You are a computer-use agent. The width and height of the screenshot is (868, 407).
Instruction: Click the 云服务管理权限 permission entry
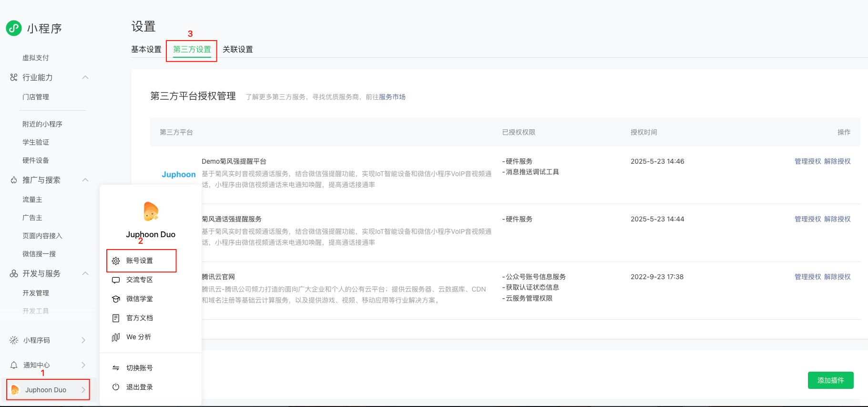[527, 298]
